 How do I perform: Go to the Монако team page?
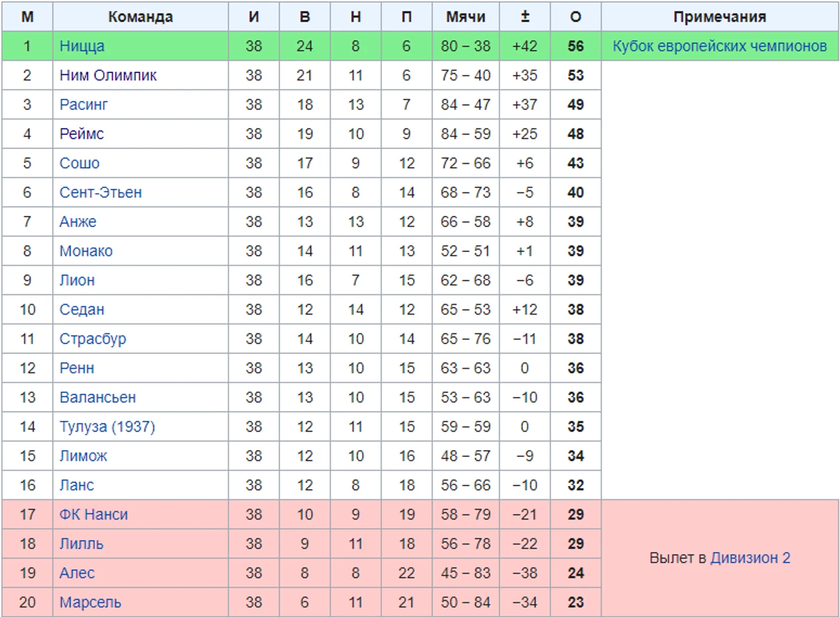point(86,251)
